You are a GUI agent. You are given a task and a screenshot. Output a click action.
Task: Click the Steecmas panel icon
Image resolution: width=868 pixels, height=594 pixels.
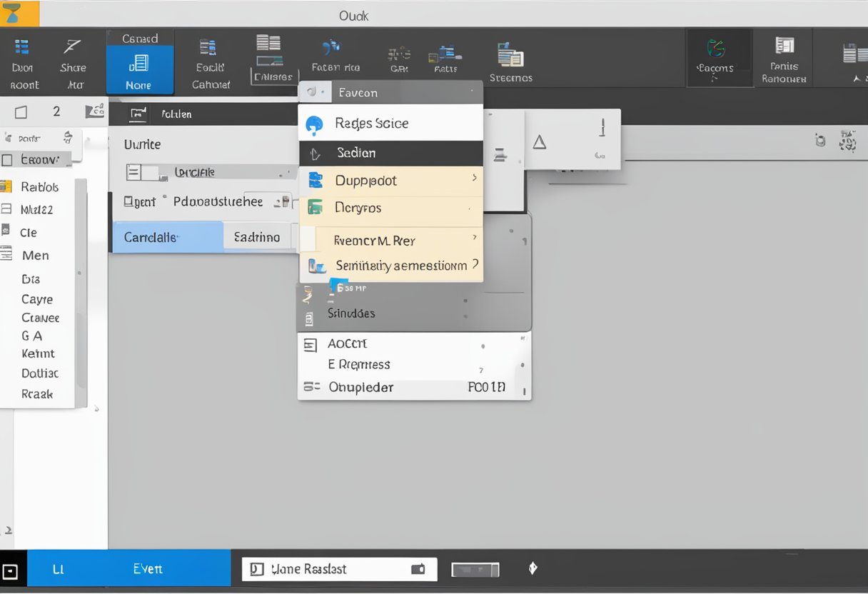point(510,57)
